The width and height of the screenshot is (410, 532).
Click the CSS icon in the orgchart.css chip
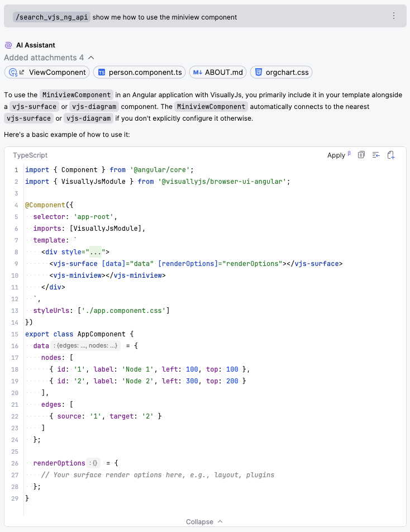click(x=259, y=72)
